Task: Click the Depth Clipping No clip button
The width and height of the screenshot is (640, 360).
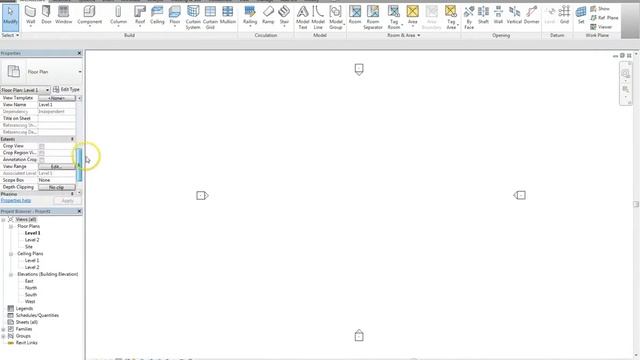Action: coord(57,187)
